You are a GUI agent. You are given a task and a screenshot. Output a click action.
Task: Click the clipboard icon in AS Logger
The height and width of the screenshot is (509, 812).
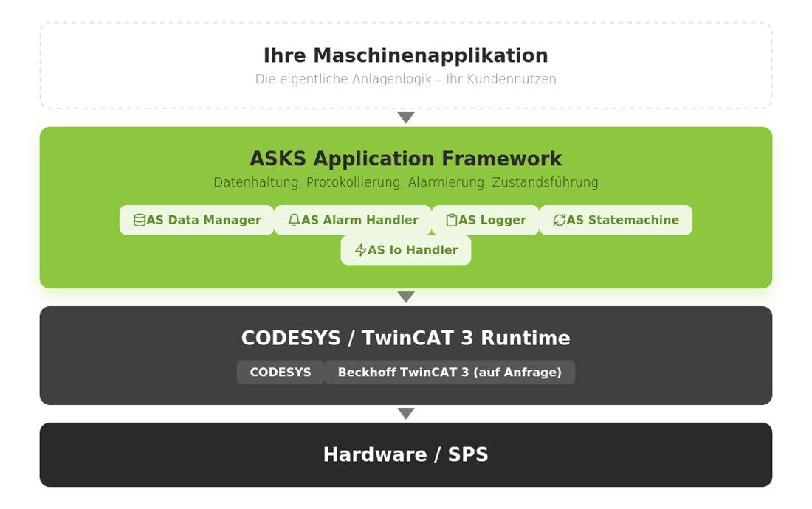click(452, 221)
